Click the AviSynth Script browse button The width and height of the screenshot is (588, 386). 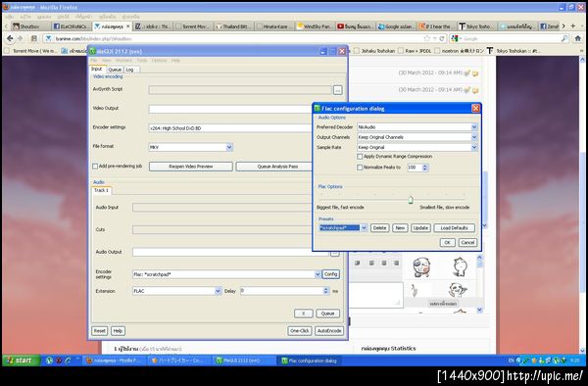pyautogui.click(x=337, y=90)
